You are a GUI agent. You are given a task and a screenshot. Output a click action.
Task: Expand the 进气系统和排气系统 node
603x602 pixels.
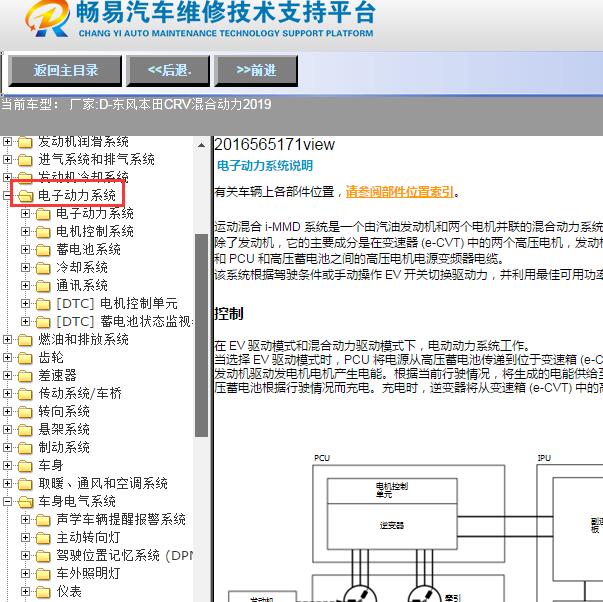tap(7, 159)
